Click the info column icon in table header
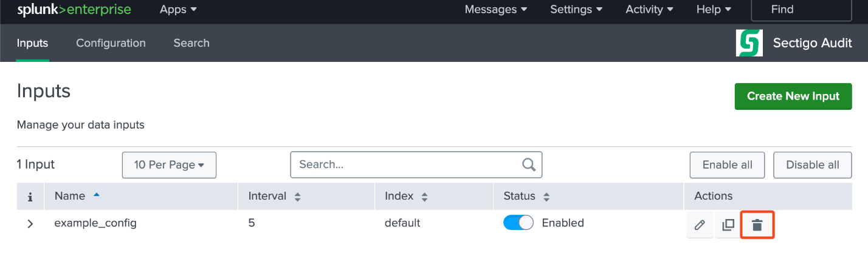Screen dimensions: 868x270 pyautogui.click(x=30, y=197)
